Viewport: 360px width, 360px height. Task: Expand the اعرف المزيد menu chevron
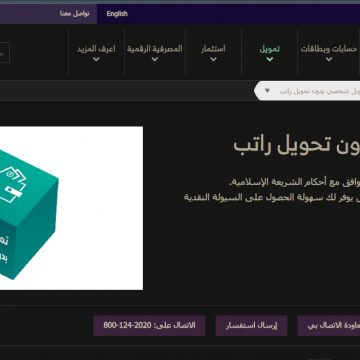(x=96, y=60)
